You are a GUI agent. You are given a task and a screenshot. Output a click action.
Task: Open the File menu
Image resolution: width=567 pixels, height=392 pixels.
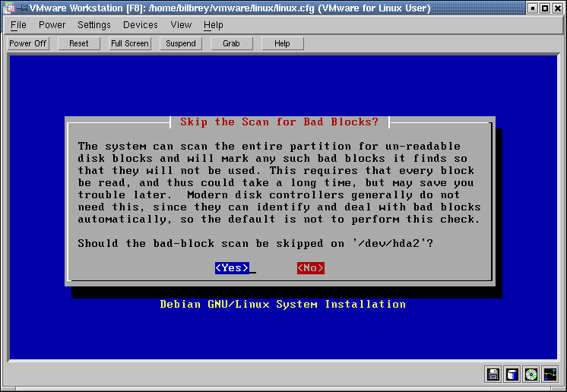tap(18, 25)
